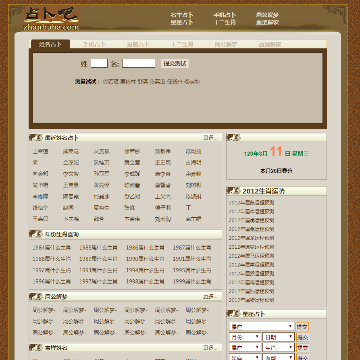Click the icon beside 2012生肖运势 heading
This screenshot has height=360, width=360.
pyautogui.click(x=233, y=191)
